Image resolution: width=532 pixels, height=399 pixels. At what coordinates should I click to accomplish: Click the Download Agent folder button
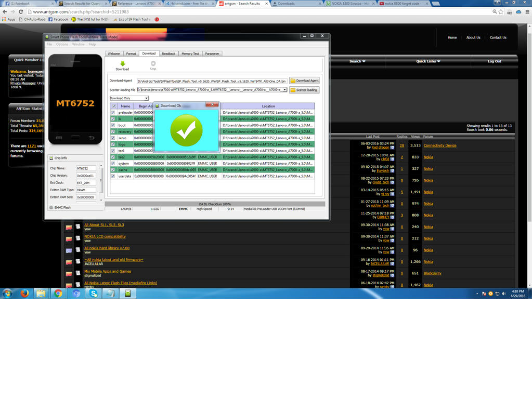(304, 81)
